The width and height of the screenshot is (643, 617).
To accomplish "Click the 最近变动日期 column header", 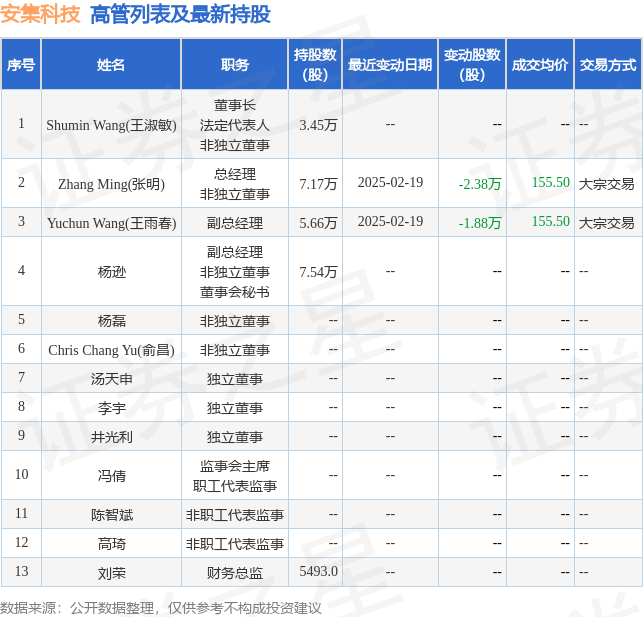I will 390,64.
